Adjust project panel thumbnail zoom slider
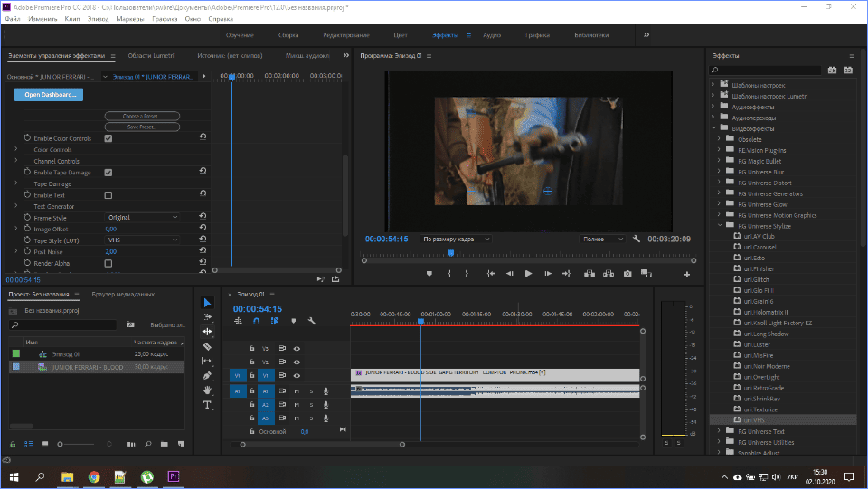Image resolution: width=868 pixels, height=489 pixels. (x=61, y=444)
